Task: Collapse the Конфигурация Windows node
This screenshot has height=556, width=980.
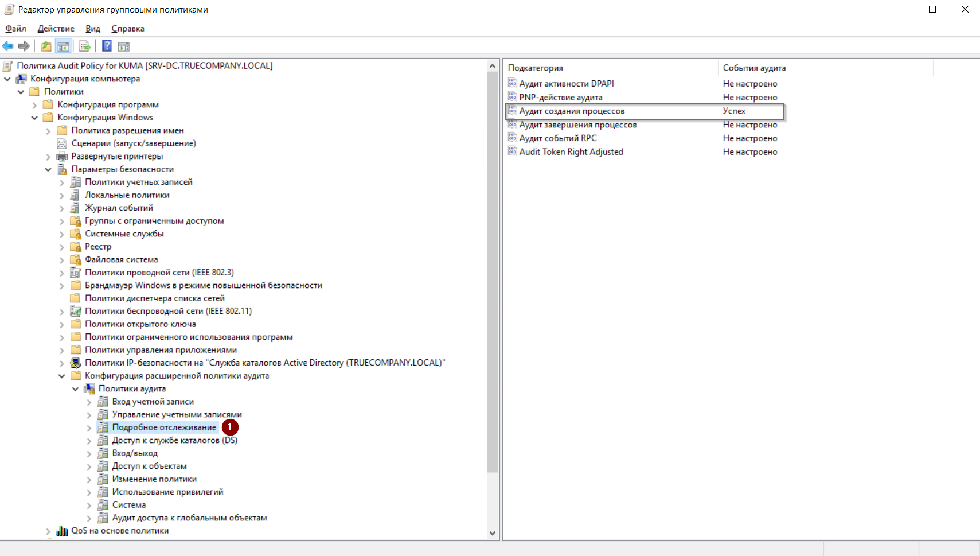Action: coord(34,118)
